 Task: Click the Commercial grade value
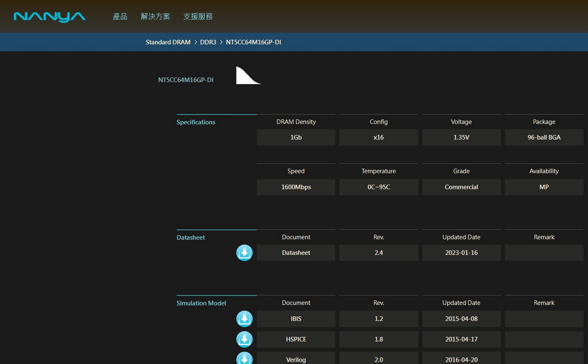click(461, 187)
